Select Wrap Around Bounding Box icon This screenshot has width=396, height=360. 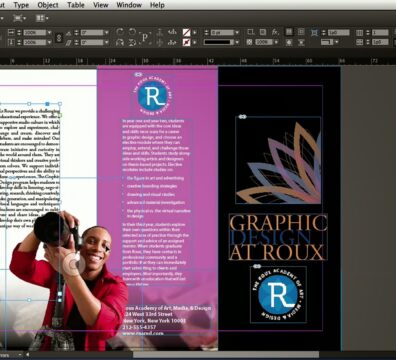pyautogui.click(x=301, y=32)
